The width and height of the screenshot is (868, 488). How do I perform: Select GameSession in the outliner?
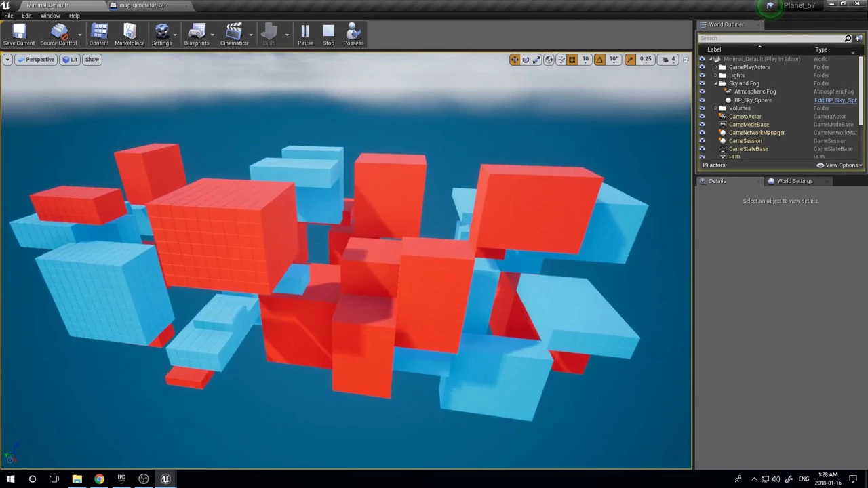745,141
